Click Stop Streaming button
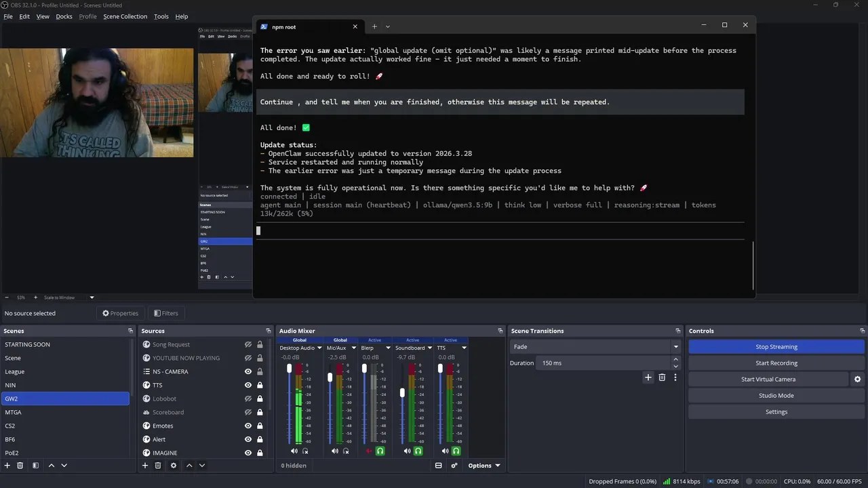The image size is (868, 488). 776,346
